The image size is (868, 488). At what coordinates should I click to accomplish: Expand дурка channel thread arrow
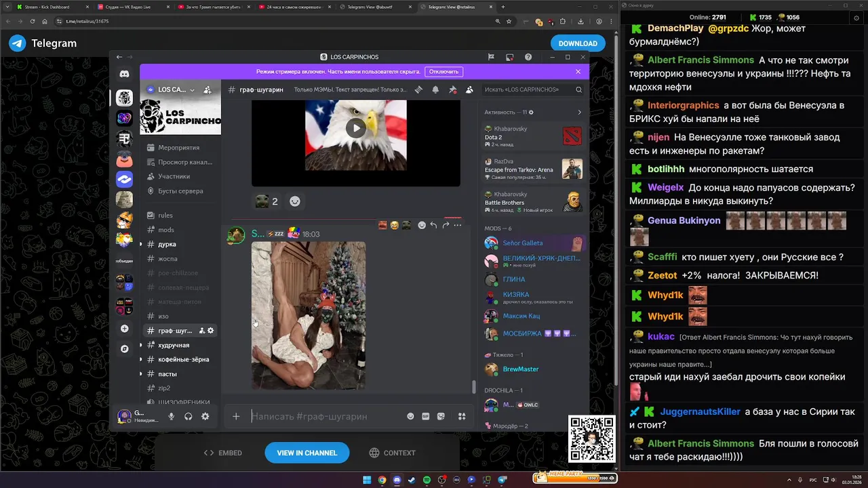(140, 244)
